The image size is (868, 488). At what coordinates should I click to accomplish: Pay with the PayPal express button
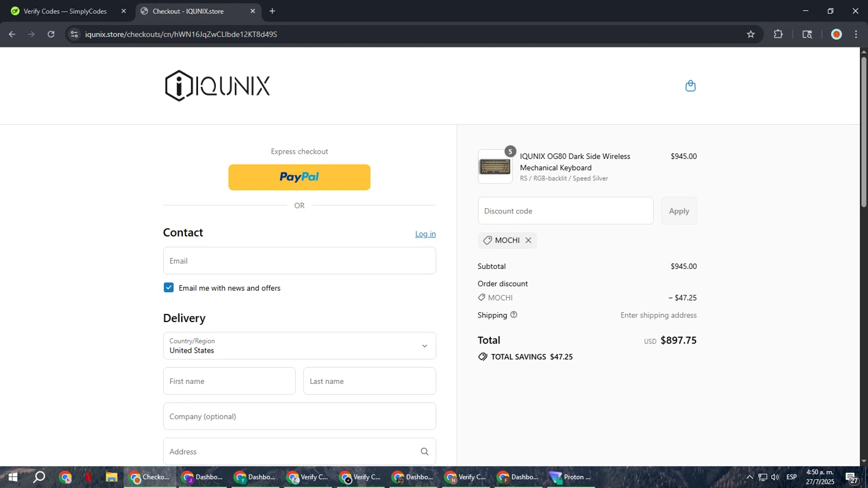tap(299, 178)
